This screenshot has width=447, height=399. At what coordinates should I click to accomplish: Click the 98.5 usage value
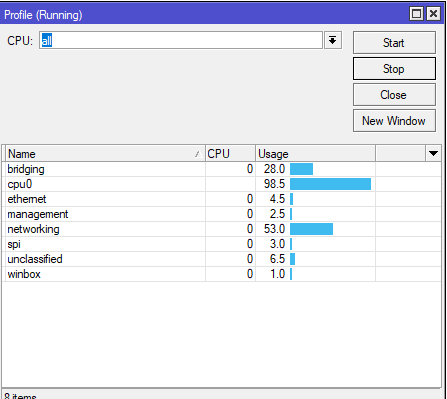(x=274, y=184)
